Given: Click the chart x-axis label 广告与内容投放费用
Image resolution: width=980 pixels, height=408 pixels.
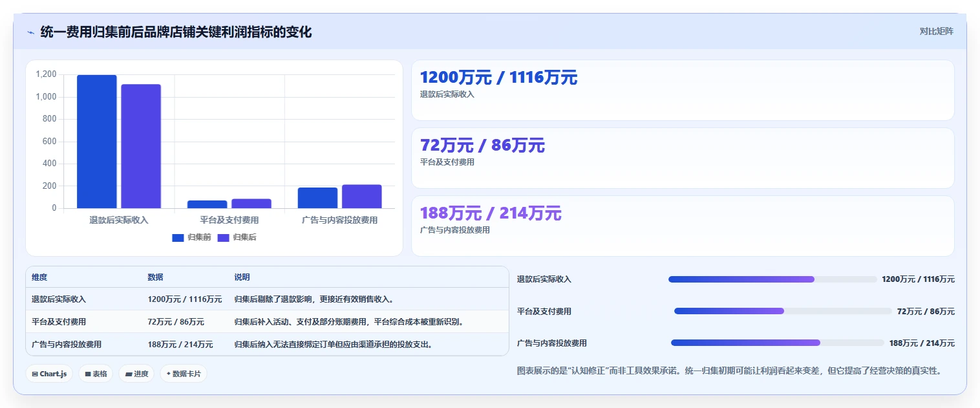Looking at the screenshot, I should 340,220.
